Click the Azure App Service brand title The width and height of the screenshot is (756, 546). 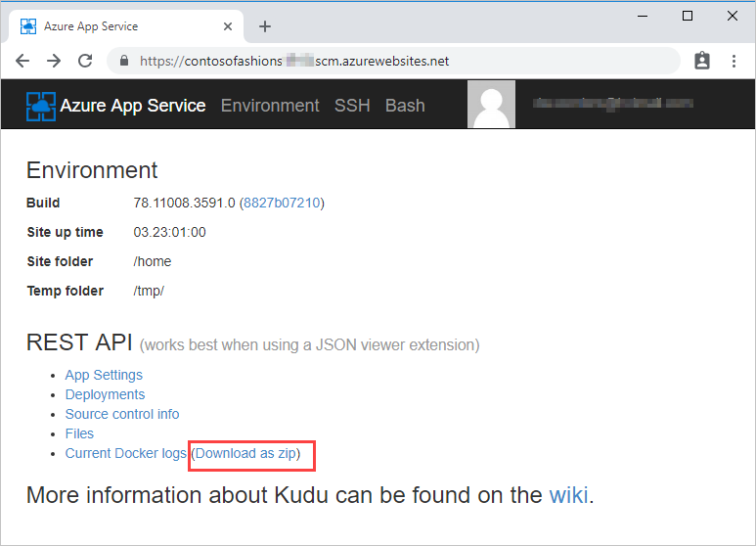point(133,105)
